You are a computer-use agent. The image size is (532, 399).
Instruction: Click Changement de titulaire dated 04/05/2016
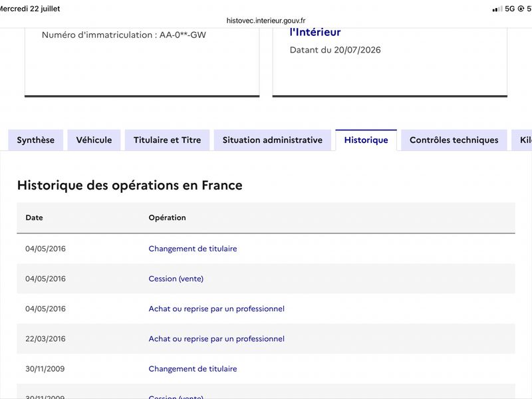(x=193, y=249)
